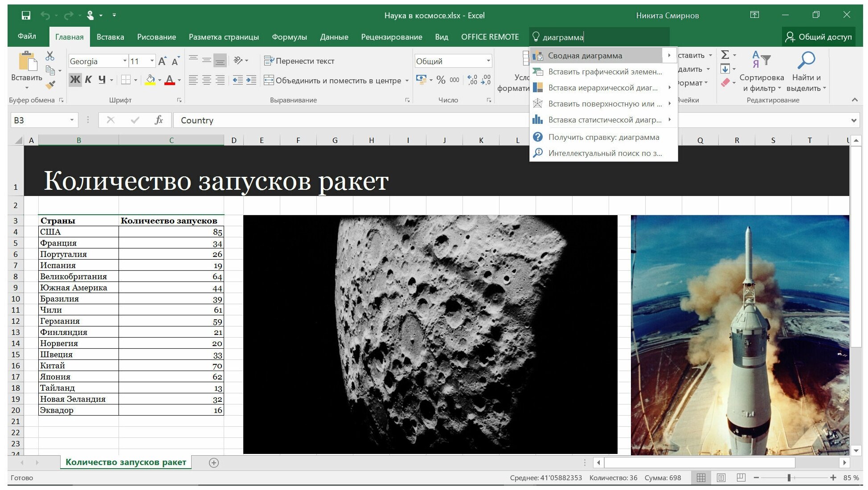Click the Fill down arrow icon

click(x=725, y=69)
